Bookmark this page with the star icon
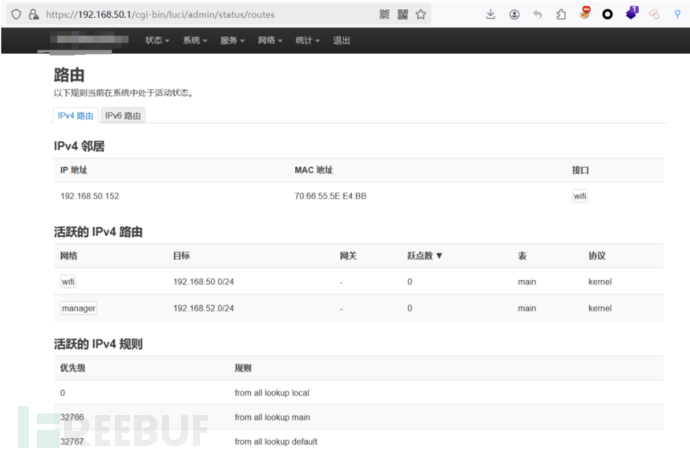690x455 pixels. click(421, 15)
